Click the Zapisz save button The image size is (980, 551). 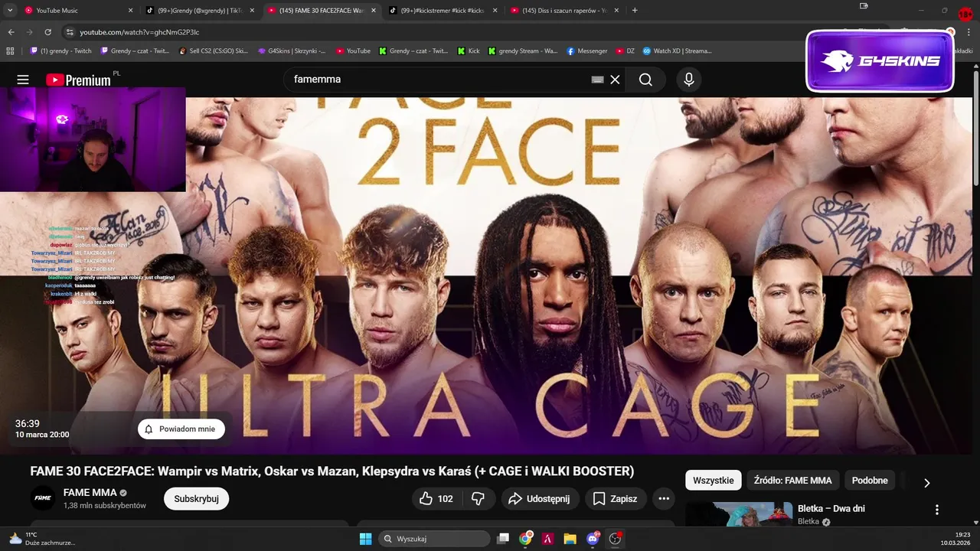pyautogui.click(x=616, y=498)
